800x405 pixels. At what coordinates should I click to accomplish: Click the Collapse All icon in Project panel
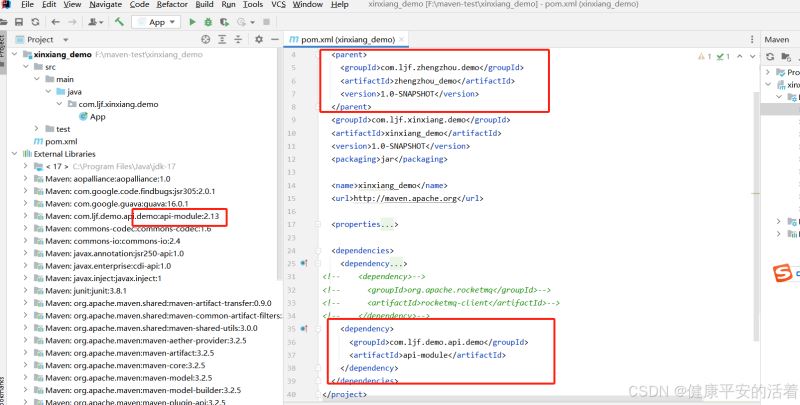coord(238,39)
